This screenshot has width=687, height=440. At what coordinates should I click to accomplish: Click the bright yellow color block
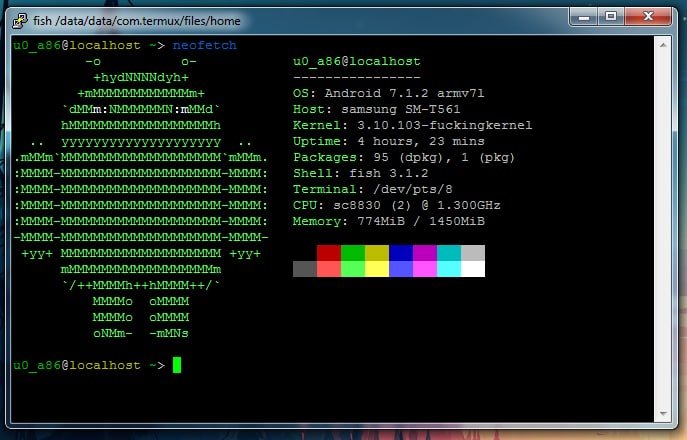coord(377,269)
